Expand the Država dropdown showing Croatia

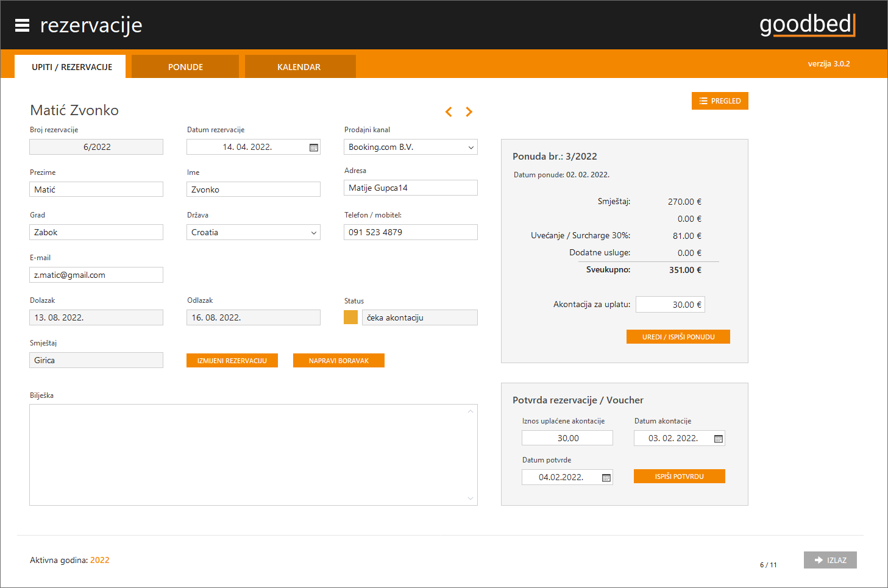pyautogui.click(x=314, y=233)
